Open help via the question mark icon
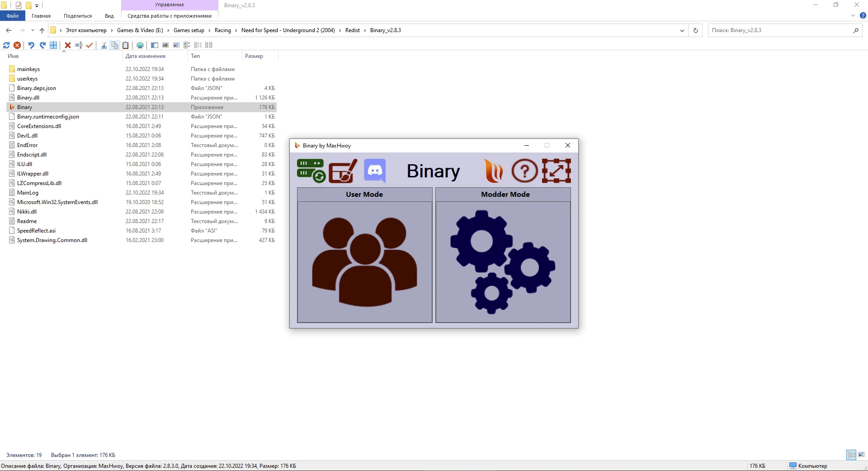This screenshot has height=471, width=868. click(x=524, y=171)
